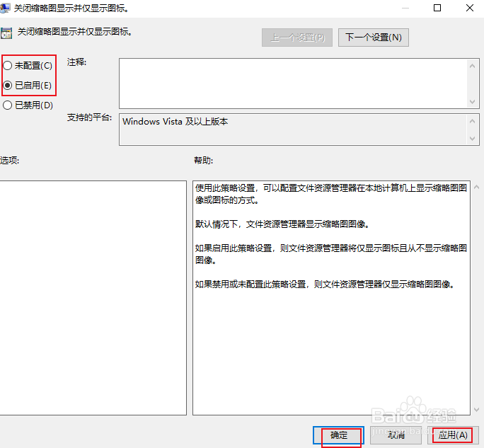Click the policy setting icon beside the heading
Image resolution: width=484 pixels, height=448 pixels.
pos(6,33)
